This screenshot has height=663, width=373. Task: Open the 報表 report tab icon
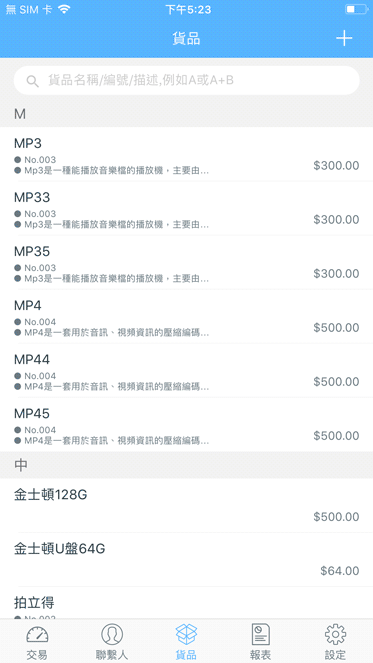click(261, 635)
